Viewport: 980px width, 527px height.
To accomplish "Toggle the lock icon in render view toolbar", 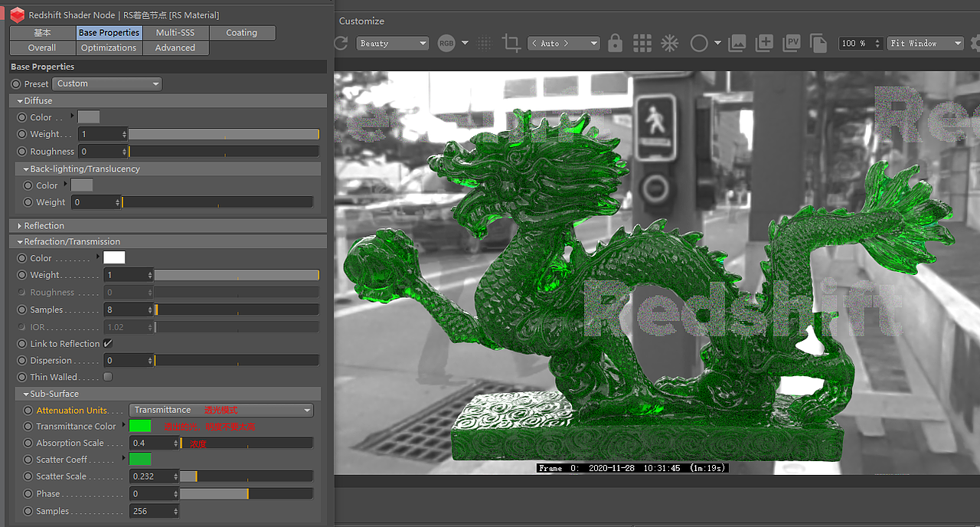I will (615, 44).
